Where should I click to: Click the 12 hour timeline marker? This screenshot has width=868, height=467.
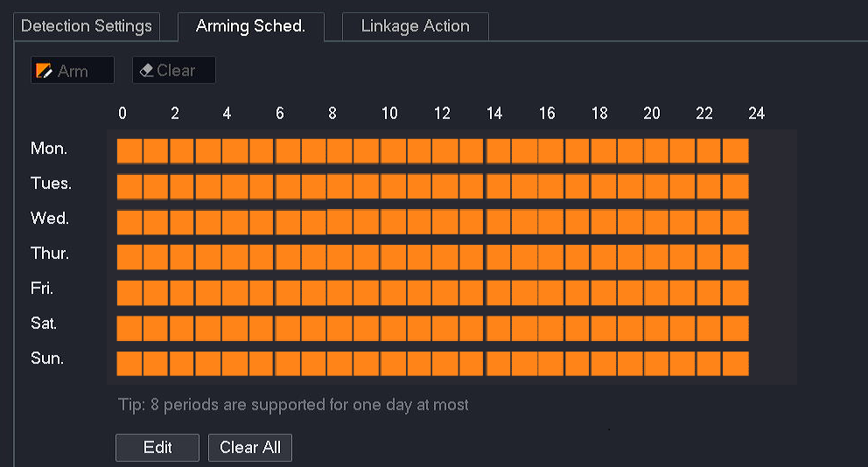click(x=442, y=114)
